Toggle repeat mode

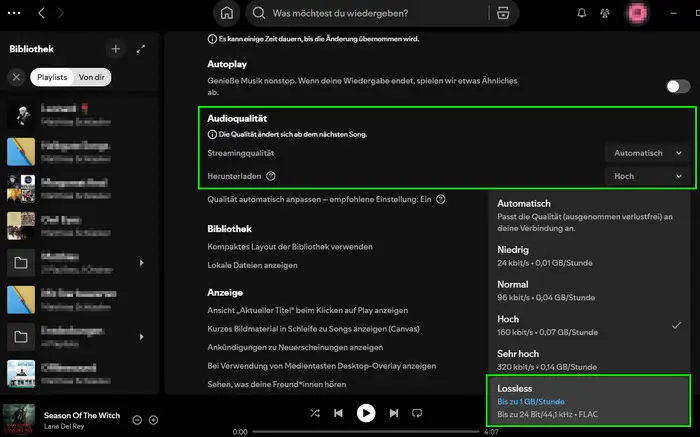coord(417,413)
